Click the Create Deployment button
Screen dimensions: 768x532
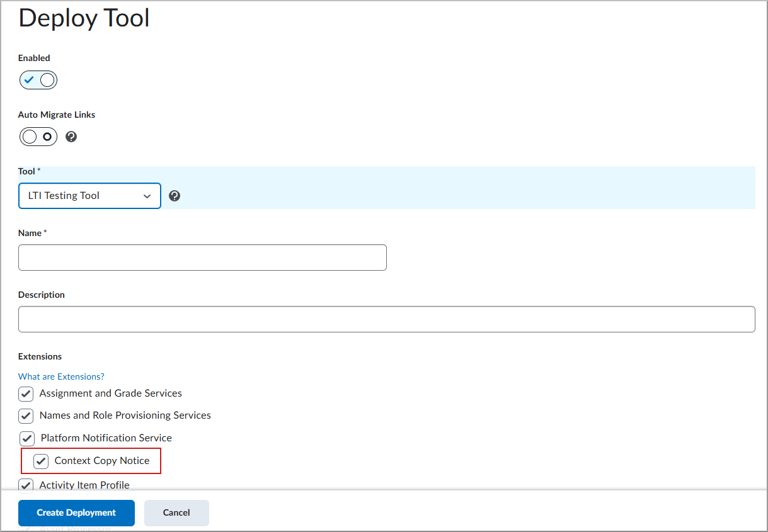coord(76,513)
